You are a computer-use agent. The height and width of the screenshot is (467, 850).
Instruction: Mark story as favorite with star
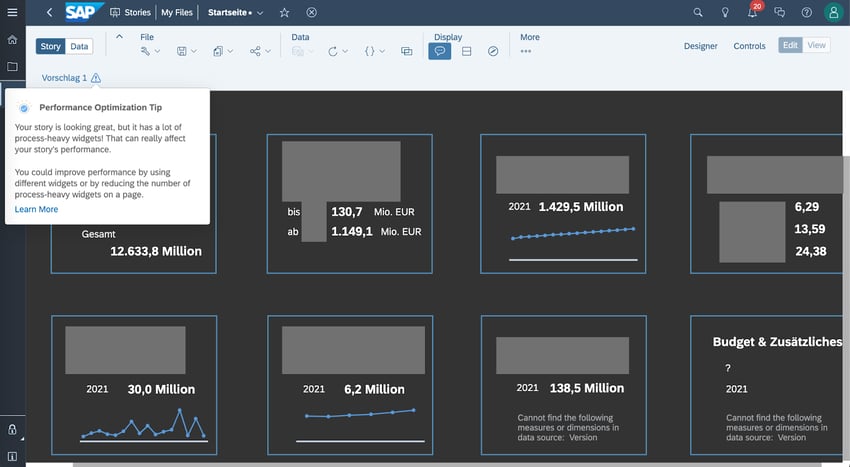click(285, 12)
